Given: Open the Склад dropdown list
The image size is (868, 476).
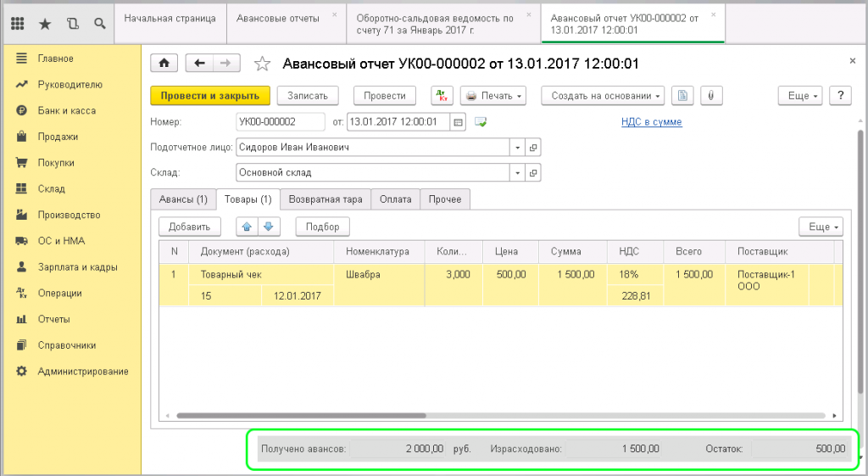Looking at the screenshot, I should (518, 173).
